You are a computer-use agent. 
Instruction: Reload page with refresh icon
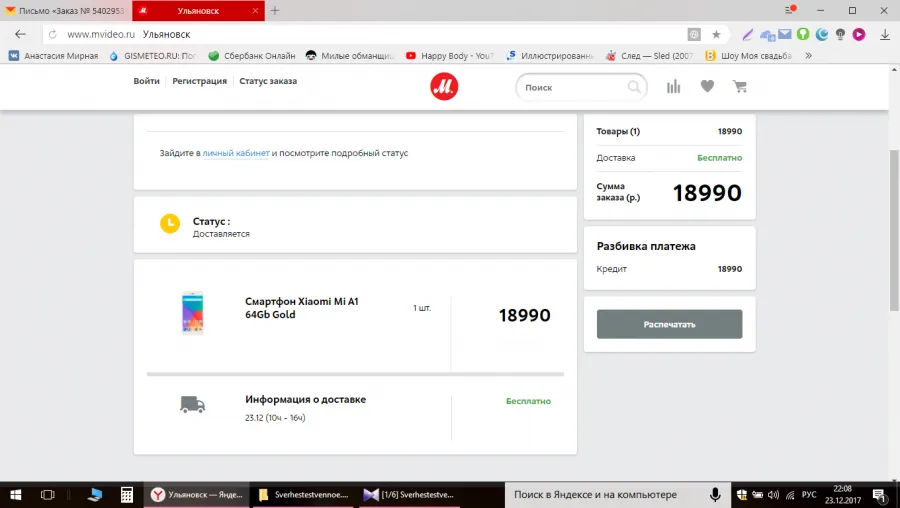52,34
